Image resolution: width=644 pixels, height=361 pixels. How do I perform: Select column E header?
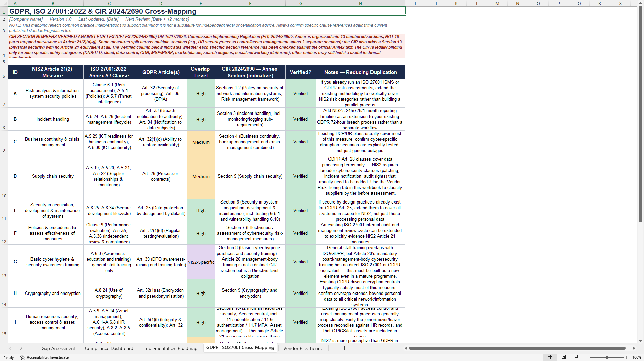point(201,3)
